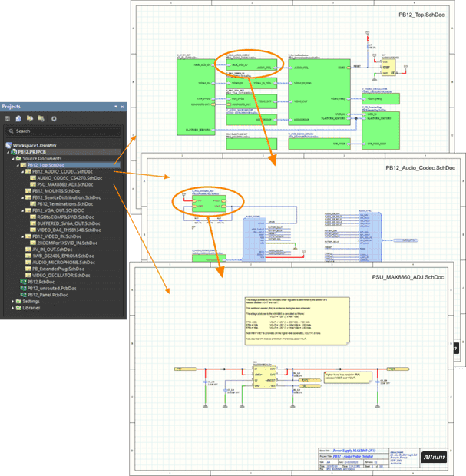The width and height of the screenshot is (466, 476).
Task: Expand the Settings folder
Action: (13, 301)
